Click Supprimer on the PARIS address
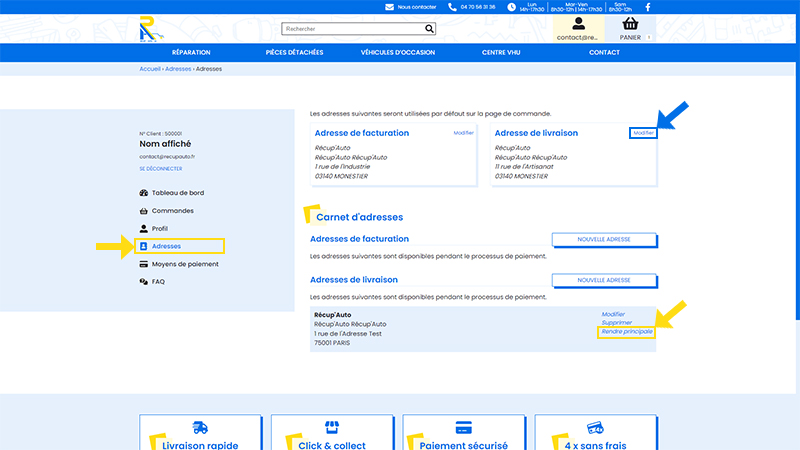Image resolution: width=800 pixels, height=450 pixels. pyautogui.click(x=616, y=322)
